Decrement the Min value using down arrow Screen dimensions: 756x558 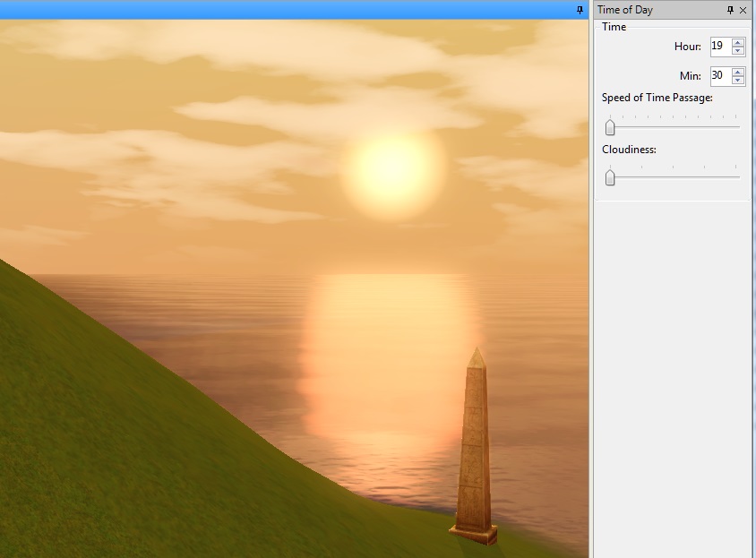[x=738, y=82]
